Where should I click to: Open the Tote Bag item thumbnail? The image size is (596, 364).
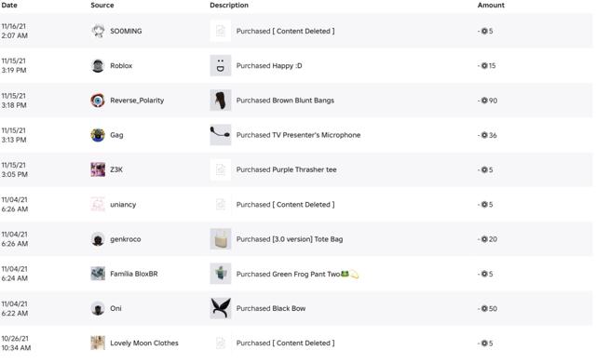[x=221, y=239]
